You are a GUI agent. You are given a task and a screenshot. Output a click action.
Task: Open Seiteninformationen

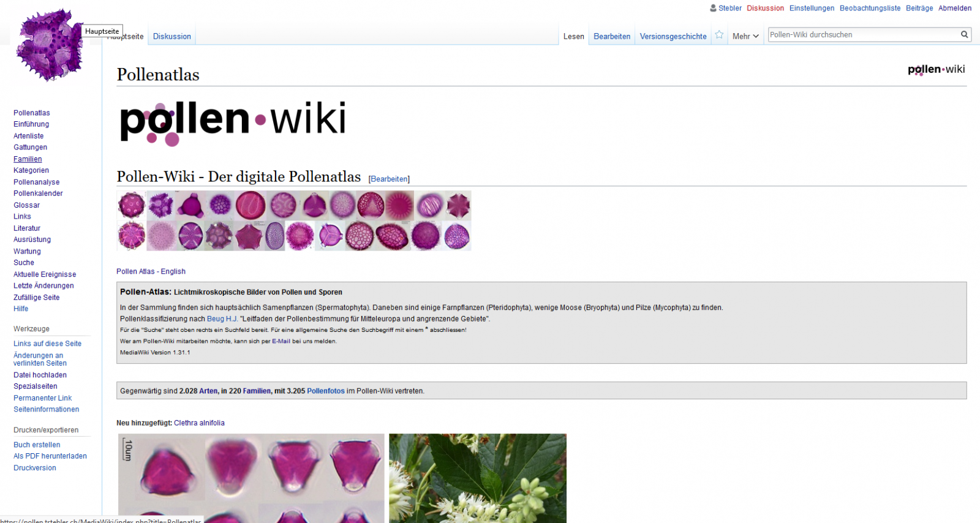(46, 409)
